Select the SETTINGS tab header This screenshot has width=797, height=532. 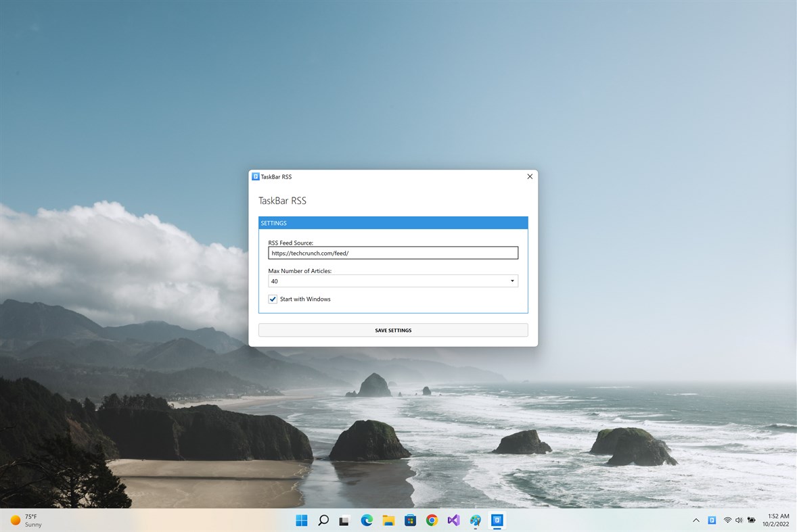pyautogui.click(x=273, y=222)
